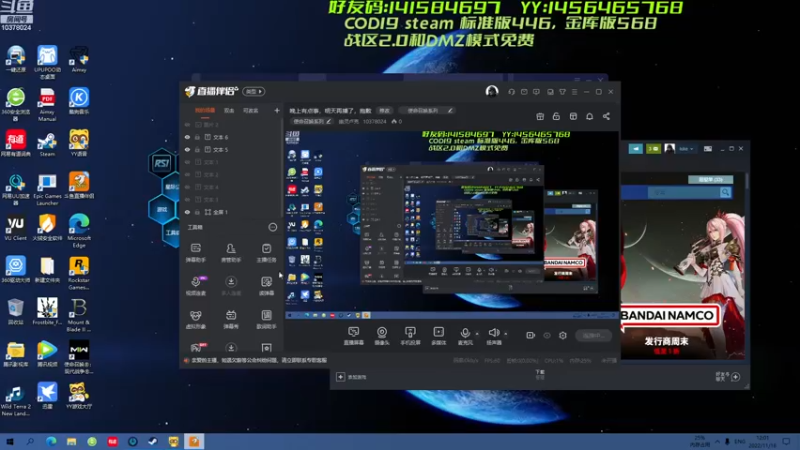Open the mode switch pill beside the logo
Image resolution: width=800 pixels, height=450 pixels.
254,91
